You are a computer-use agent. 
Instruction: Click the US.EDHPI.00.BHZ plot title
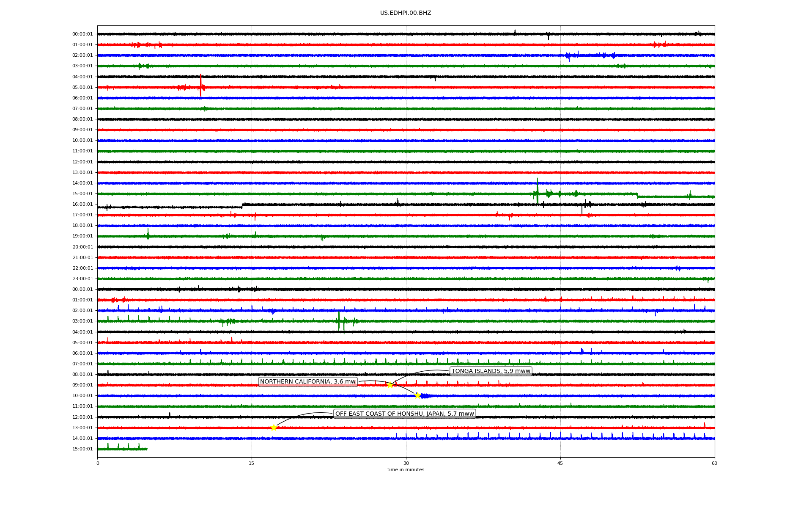[x=406, y=13]
